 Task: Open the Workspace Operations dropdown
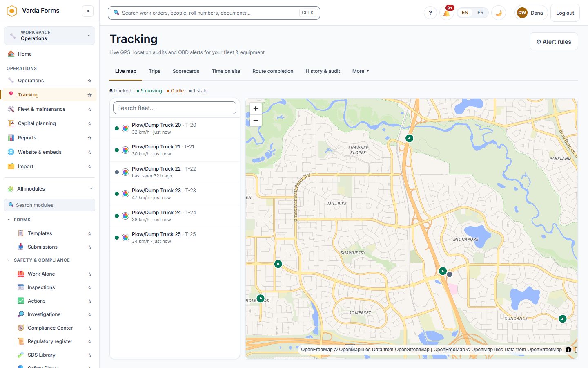click(x=49, y=36)
